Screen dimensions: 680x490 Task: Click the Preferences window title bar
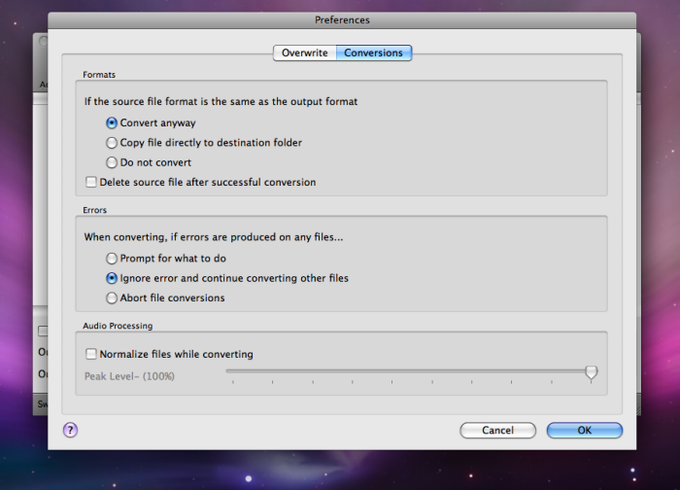click(342, 20)
